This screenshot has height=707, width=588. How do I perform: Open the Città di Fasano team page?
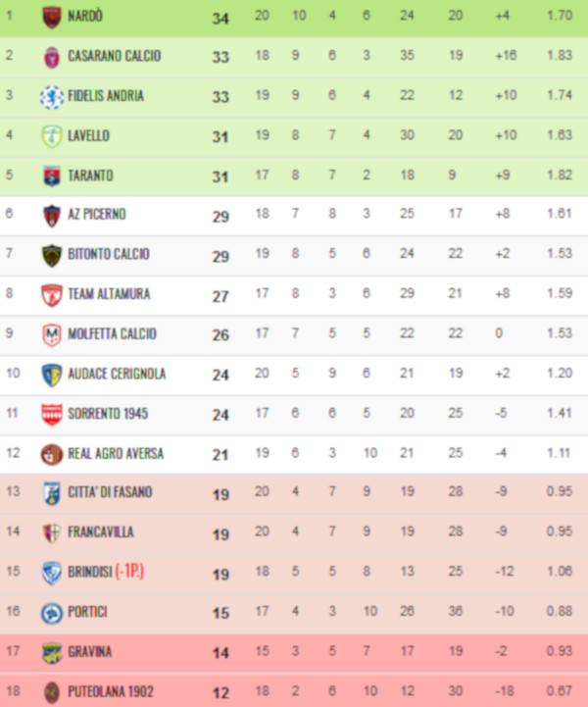(110, 492)
